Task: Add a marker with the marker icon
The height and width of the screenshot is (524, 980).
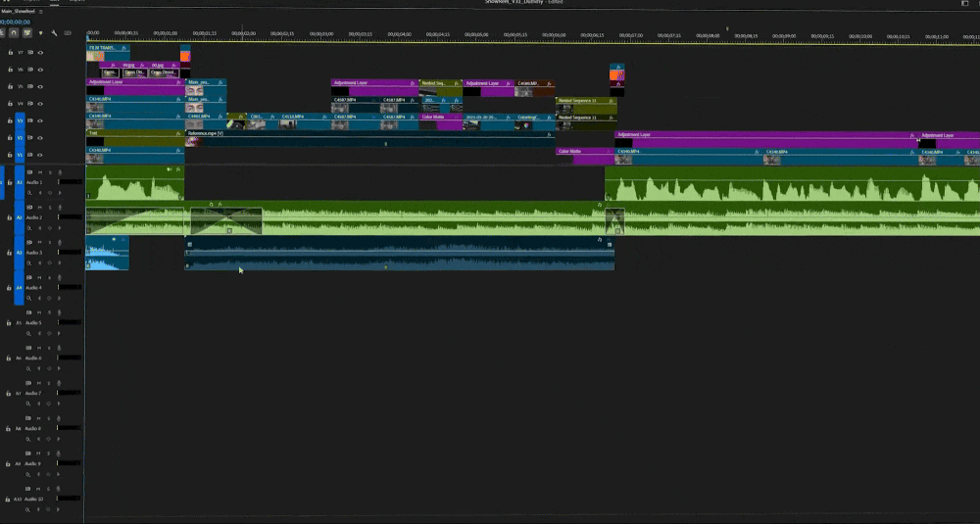Action: point(40,33)
